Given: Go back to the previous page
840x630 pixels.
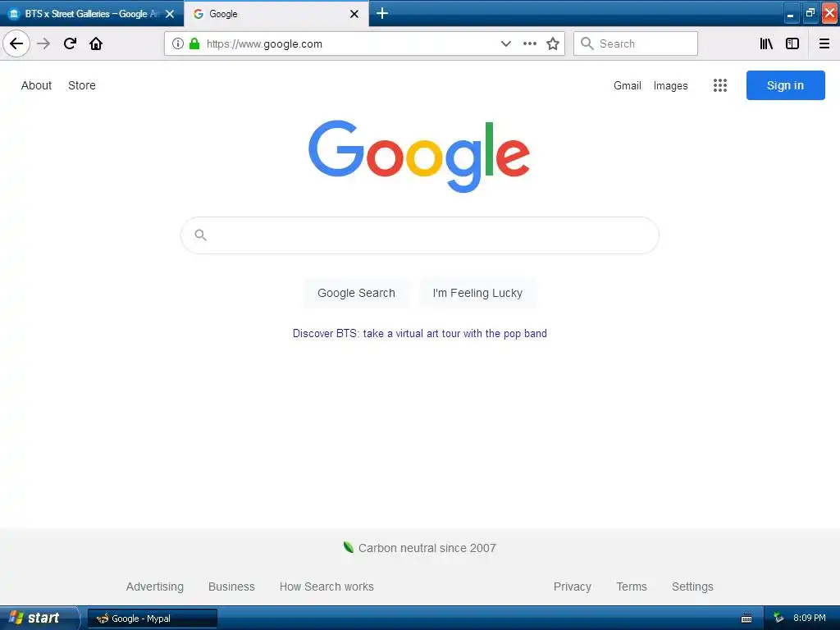Looking at the screenshot, I should [x=16, y=43].
